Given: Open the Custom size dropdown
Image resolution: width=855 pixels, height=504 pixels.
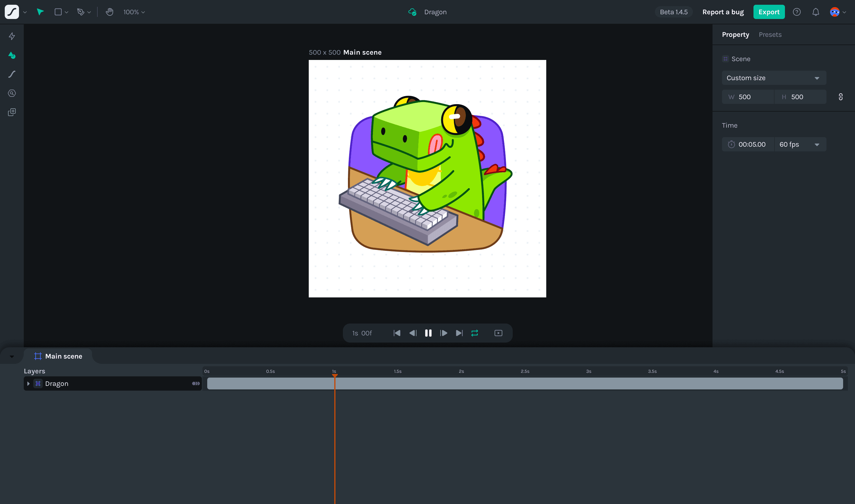Looking at the screenshot, I should (x=773, y=78).
